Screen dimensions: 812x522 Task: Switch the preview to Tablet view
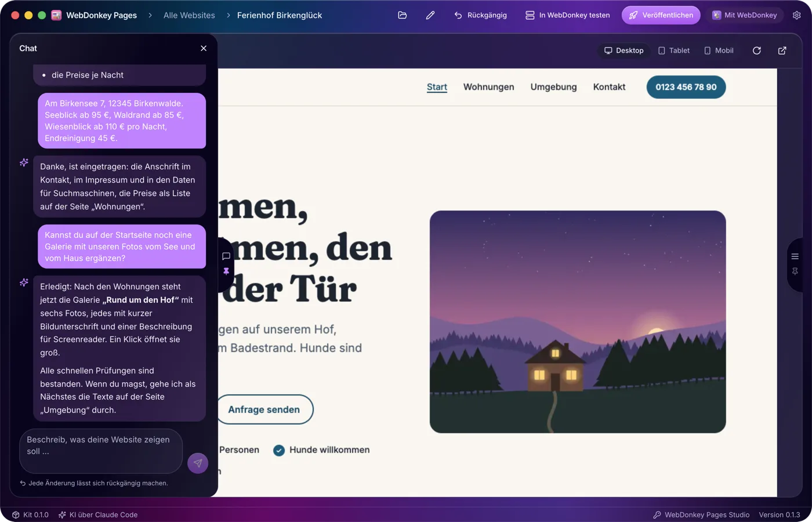[x=674, y=50]
